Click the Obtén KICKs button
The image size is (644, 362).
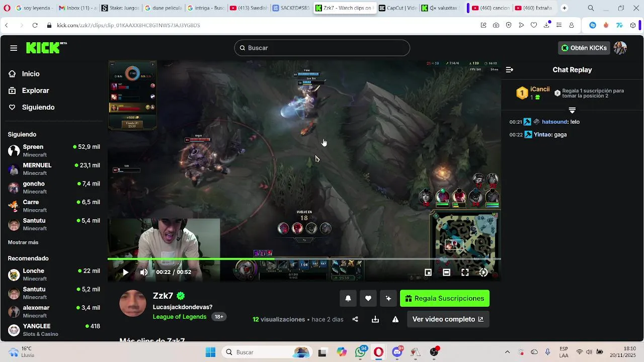coord(584,48)
